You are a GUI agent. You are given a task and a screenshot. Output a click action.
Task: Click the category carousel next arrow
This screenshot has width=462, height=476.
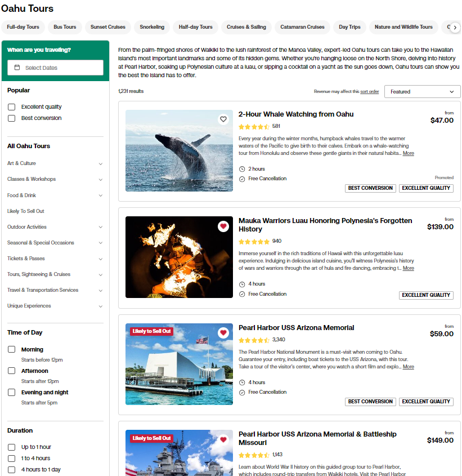click(455, 28)
